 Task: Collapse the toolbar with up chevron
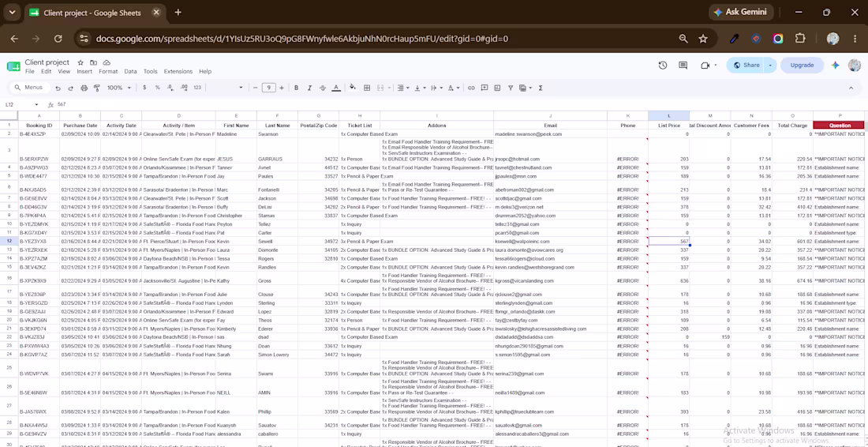851,88
